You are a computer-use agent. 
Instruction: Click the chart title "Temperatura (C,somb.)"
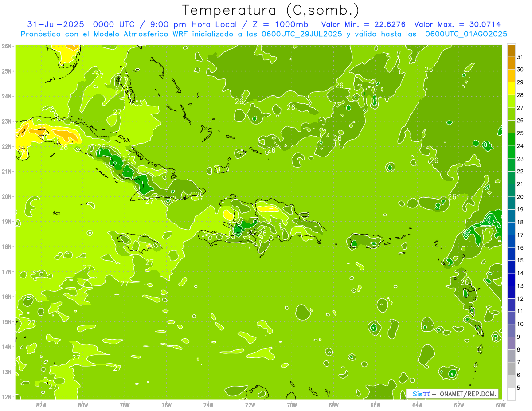click(271, 10)
